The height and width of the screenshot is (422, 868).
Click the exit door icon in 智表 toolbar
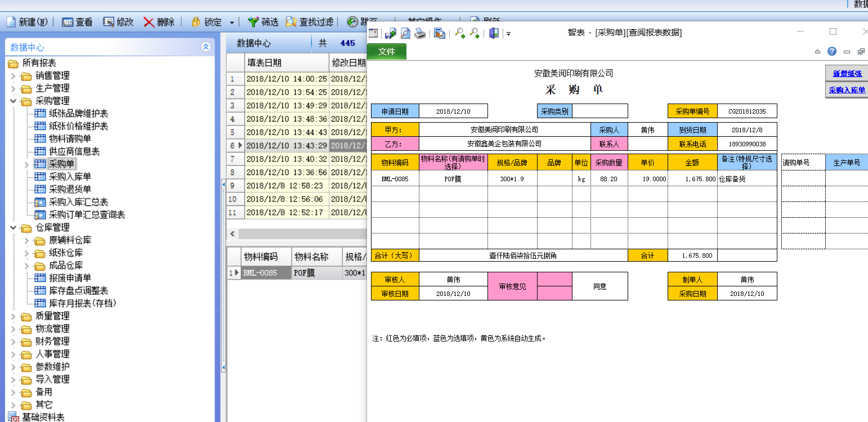[494, 34]
